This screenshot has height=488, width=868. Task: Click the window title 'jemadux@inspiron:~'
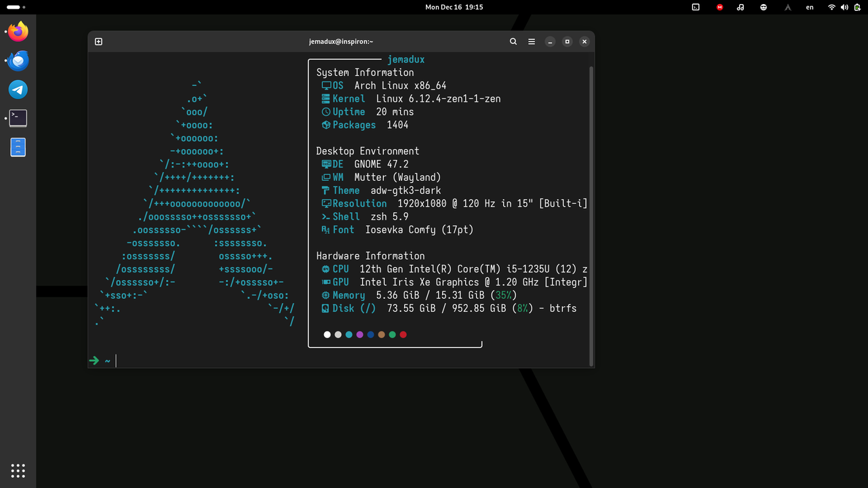coord(341,41)
